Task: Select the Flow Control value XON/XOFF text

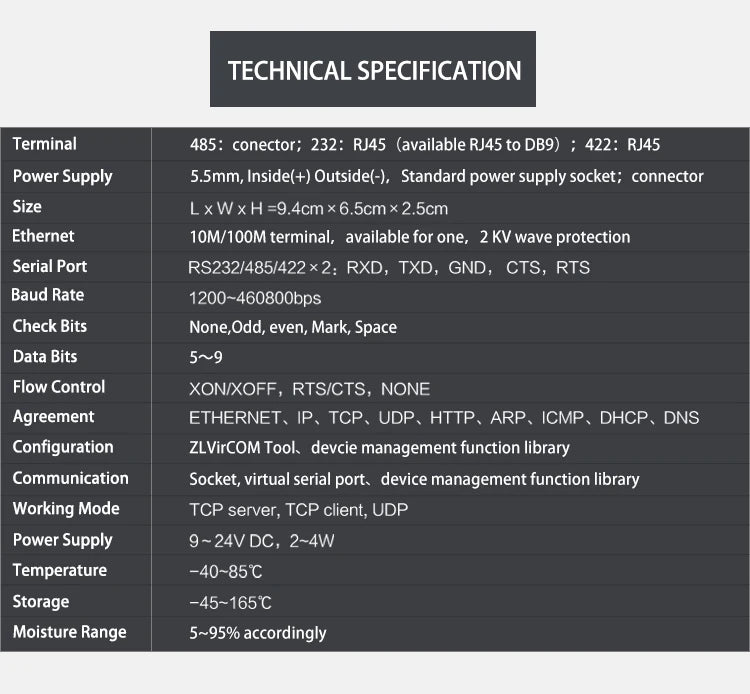Action: click(x=232, y=389)
